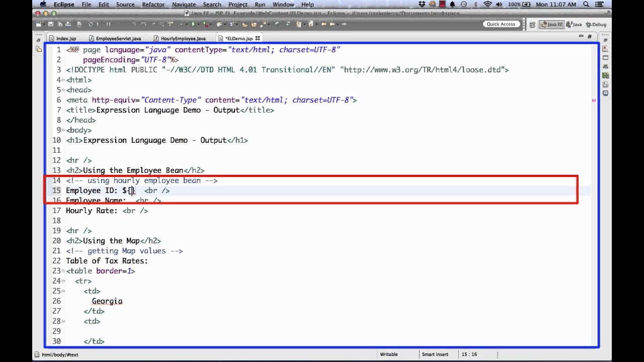The height and width of the screenshot is (362, 644).
Task: Collapse the body tag fold on line 9
Action: point(64,130)
